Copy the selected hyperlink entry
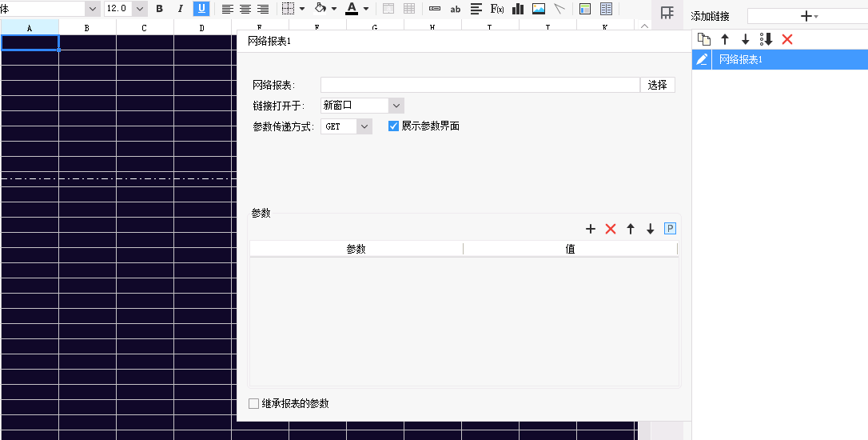This screenshot has height=440, width=868. (703, 38)
